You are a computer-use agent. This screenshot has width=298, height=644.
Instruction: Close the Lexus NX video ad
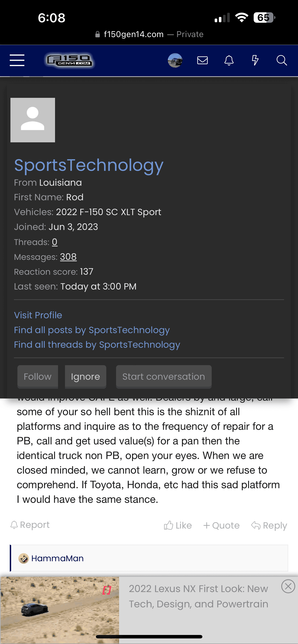pos(288,586)
